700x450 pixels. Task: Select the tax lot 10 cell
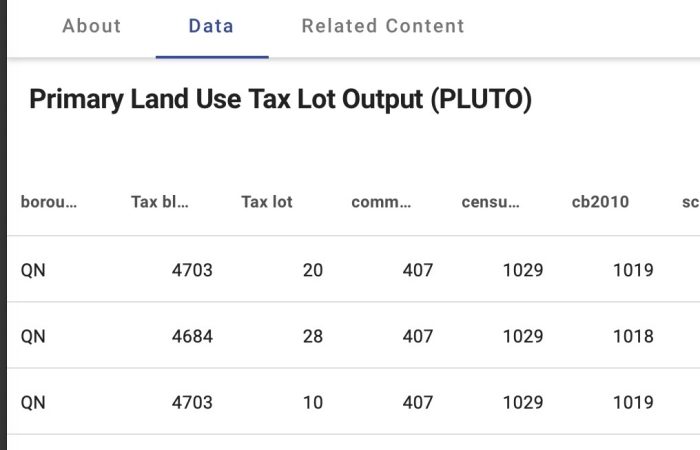[312, 402]
